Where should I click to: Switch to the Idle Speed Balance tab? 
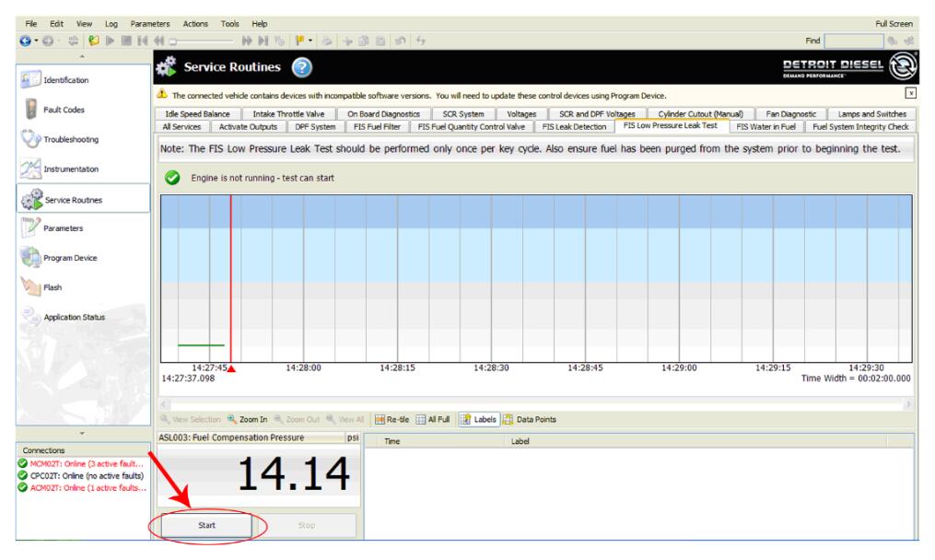point(197,114)
